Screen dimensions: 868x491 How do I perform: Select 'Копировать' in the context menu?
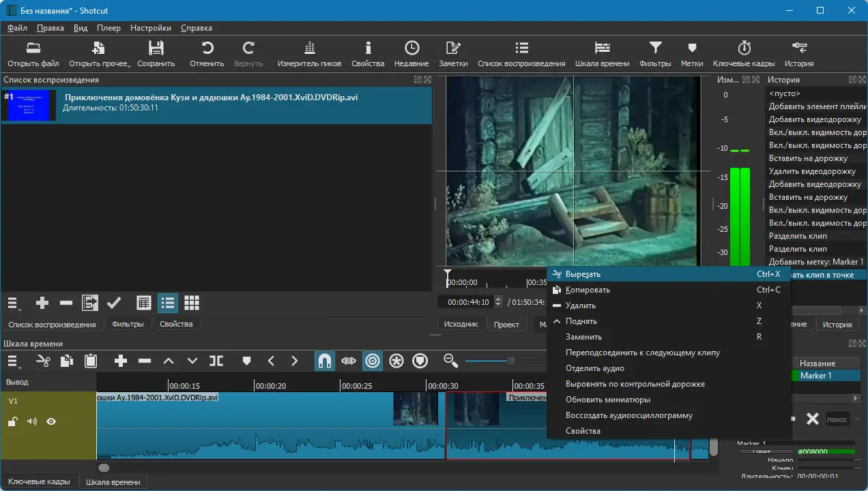pos(588,290)
